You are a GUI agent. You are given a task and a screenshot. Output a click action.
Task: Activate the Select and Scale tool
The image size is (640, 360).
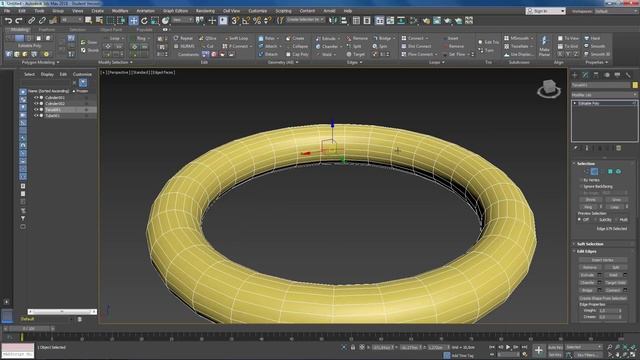coord(155,20)
